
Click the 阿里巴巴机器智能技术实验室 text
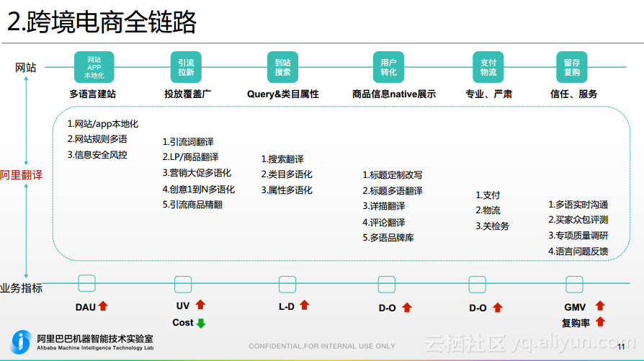[95, 339]
